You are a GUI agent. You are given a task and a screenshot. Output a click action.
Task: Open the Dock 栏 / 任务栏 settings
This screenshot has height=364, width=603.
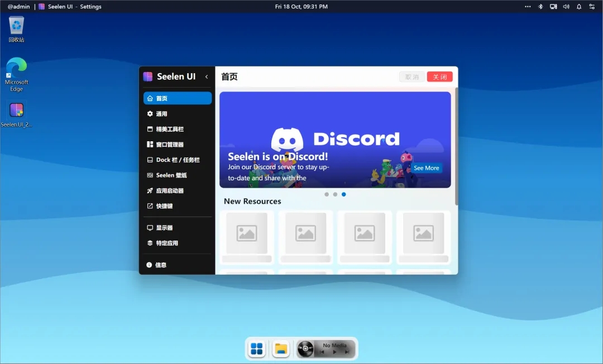tap(176, 160)
